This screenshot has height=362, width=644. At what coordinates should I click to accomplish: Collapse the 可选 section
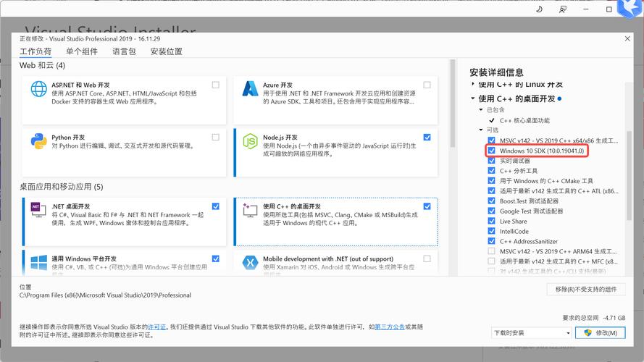[481, 130]
